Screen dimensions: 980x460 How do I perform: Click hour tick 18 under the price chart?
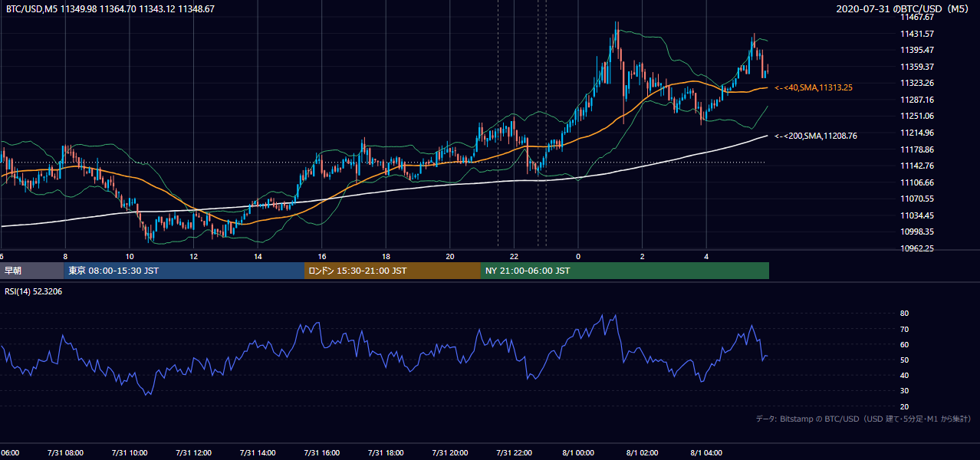tap(386, 256)
